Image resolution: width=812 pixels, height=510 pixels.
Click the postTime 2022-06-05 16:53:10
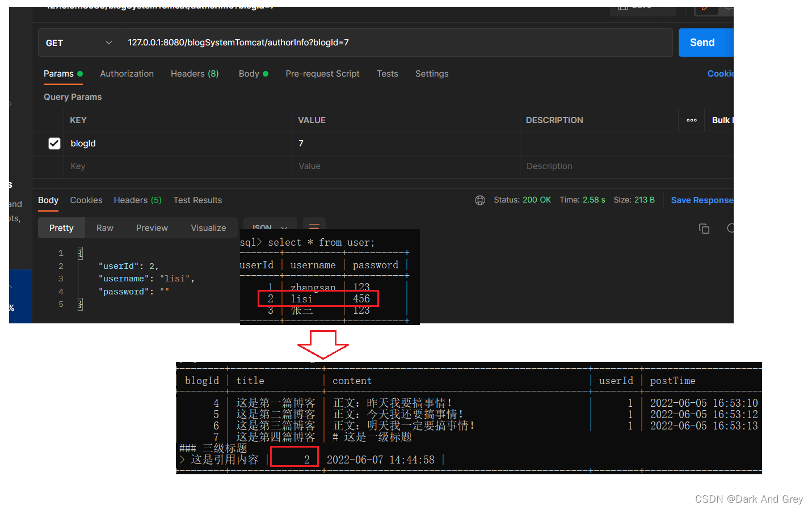pyautogui.click(x=704, y=403)
